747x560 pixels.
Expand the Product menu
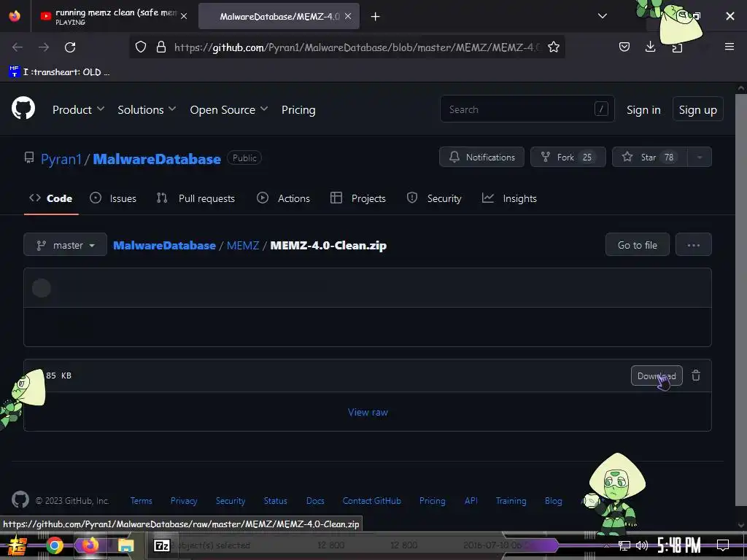coord(79,109)
